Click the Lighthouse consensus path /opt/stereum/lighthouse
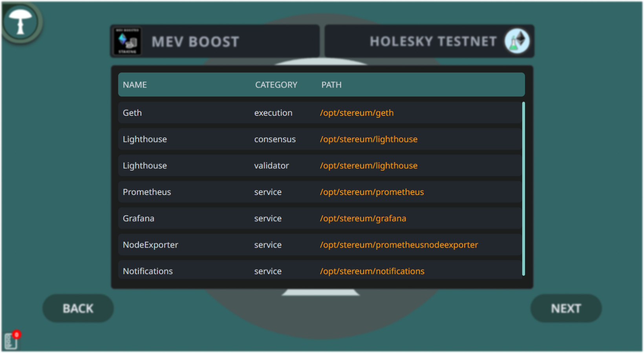Screen dimensions: 644x353 tap(369, 139)
